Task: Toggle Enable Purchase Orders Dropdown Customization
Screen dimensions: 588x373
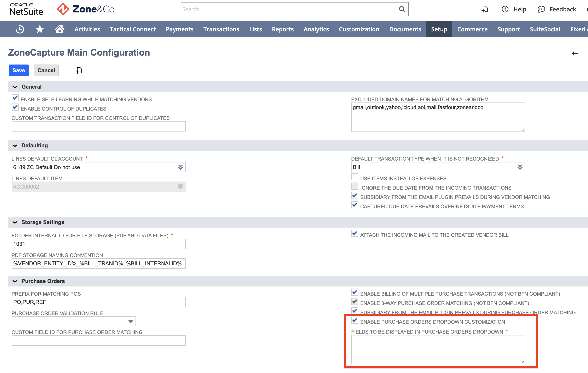Action: click(x=354, y=320)
